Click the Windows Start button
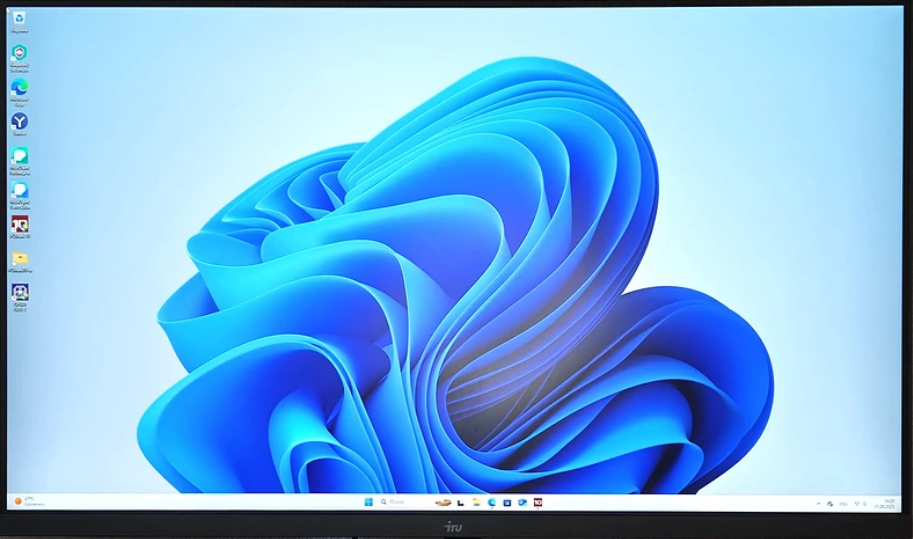 pyautogui.click(x=369, y=502)
